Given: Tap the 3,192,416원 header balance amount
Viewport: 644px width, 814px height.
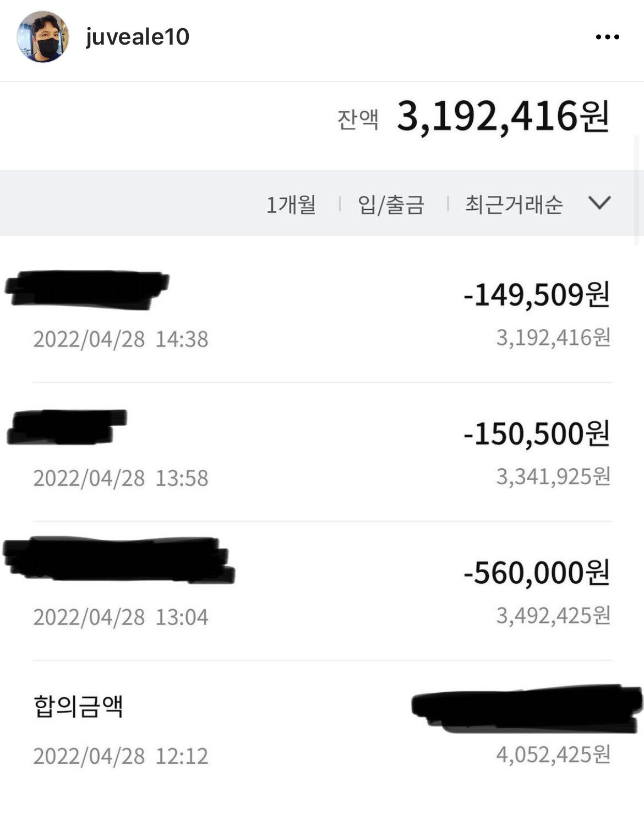Looking at the screenshot, I should 503,117.
